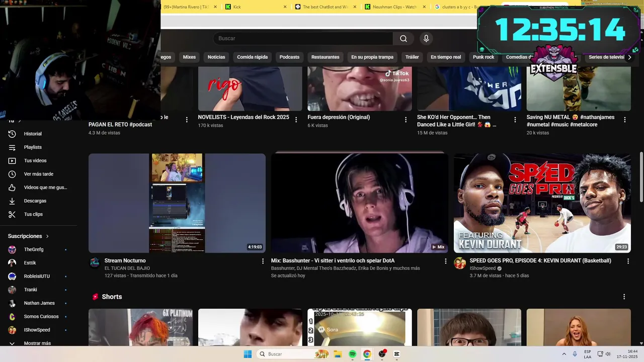Play the Kevin Durant SPEED GOES PRO thumbnail
The width and height of the screenshot is (644, 362).
(542, 203)
